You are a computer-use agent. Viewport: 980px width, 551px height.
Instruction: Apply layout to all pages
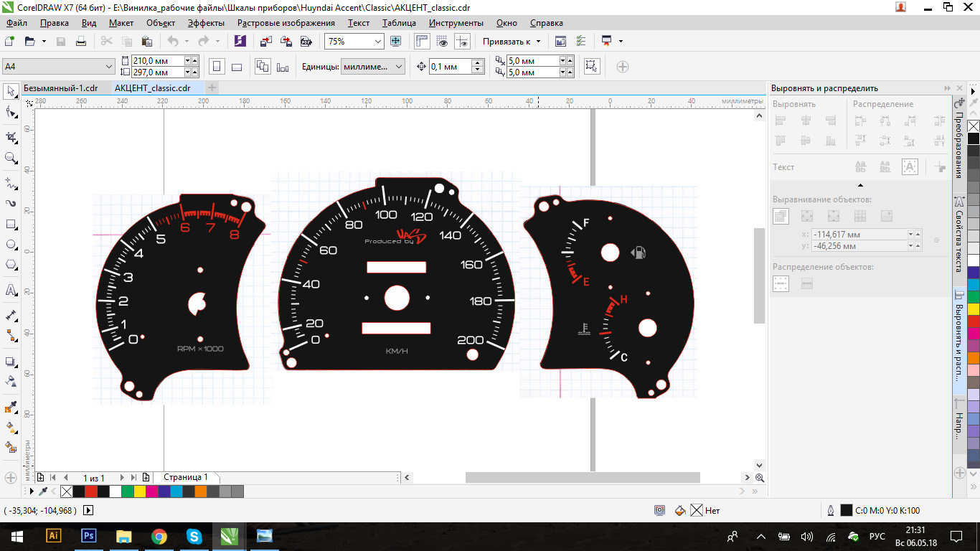pyautogui.click(x=263, y=67)
